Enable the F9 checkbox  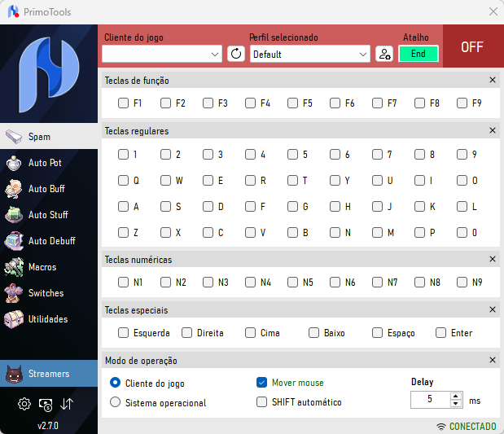tap(462, 103)
